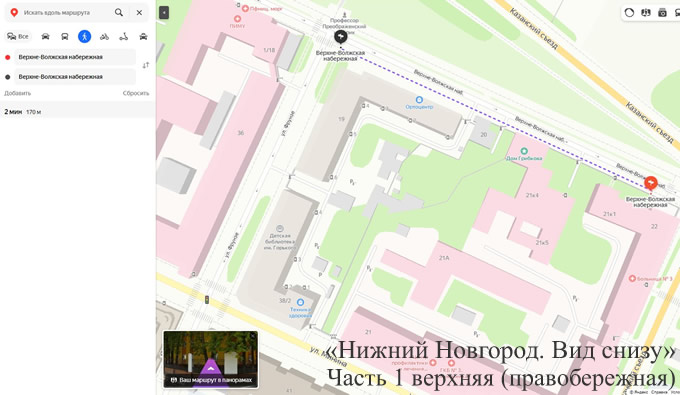Screen dimensions: 680x395
Task: Swap start and end points arrows
Action: (x=146, y=65)
